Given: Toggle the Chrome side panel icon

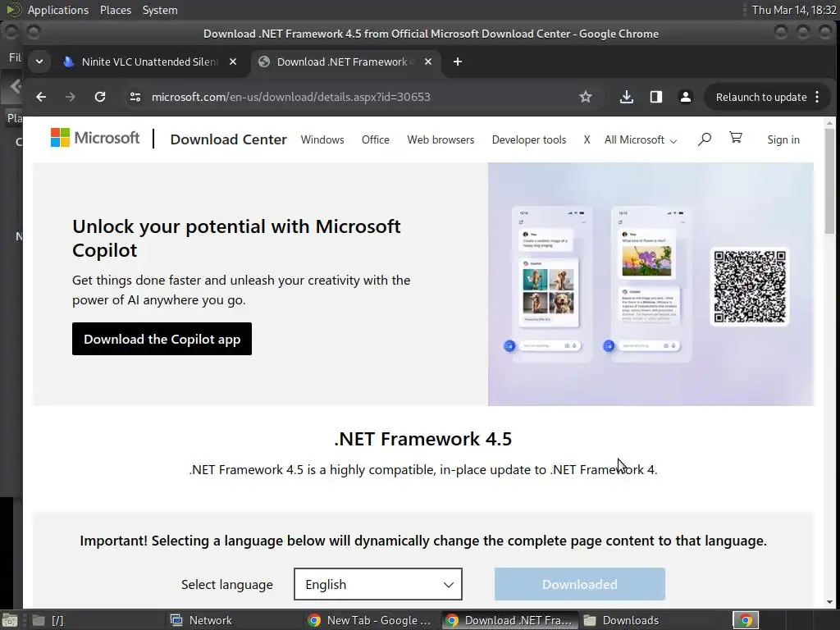Looking at the screenshot, I should (655, 97).
